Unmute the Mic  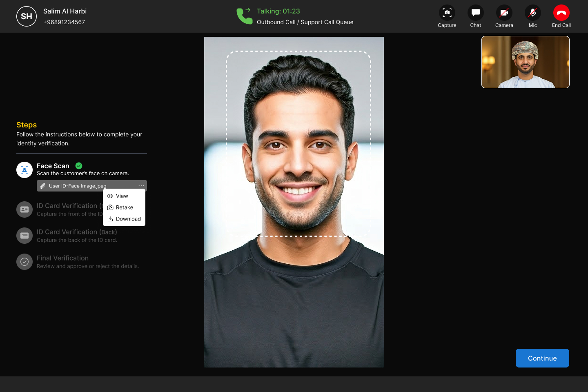(x=532, y=12)
